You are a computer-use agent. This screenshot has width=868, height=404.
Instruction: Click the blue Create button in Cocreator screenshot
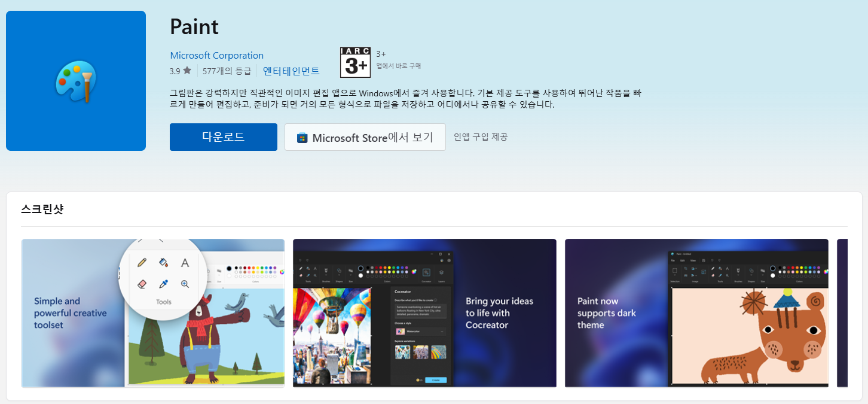[436, 380]
